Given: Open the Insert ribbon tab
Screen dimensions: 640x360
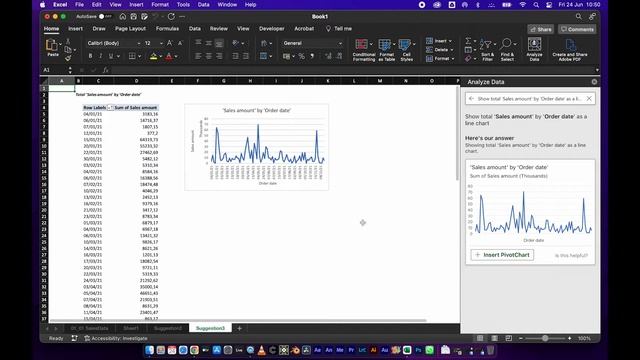Looking at the screenshot, I should 76,29.
